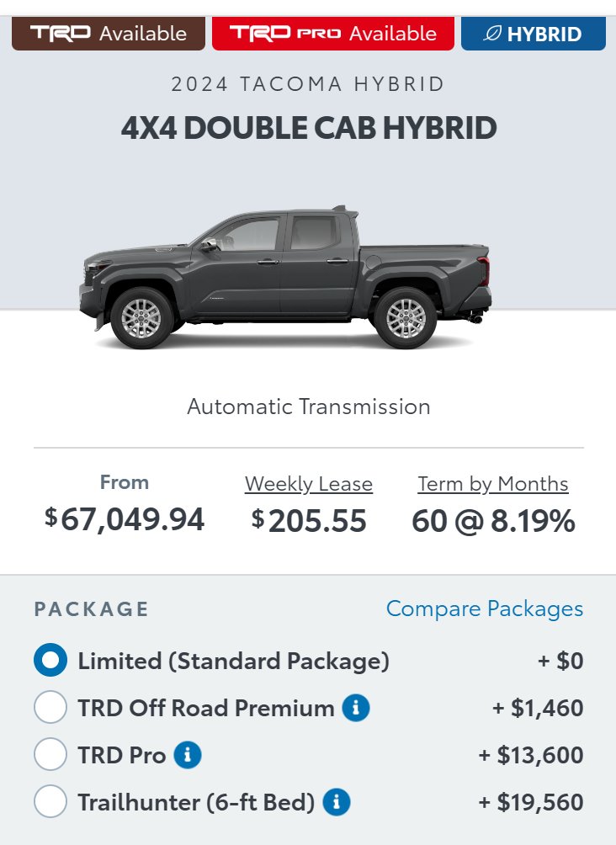The image size is (616, 845).
Task: Open Weekly Lease payment options
Action: (x=309, y=484)
